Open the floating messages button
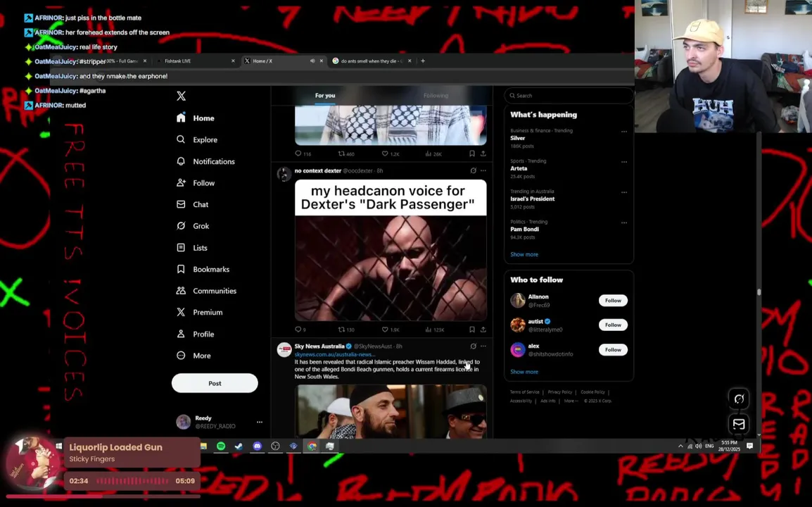Image resolution: width=812 pixels, height=507 pixels. [x=739, y=424]
